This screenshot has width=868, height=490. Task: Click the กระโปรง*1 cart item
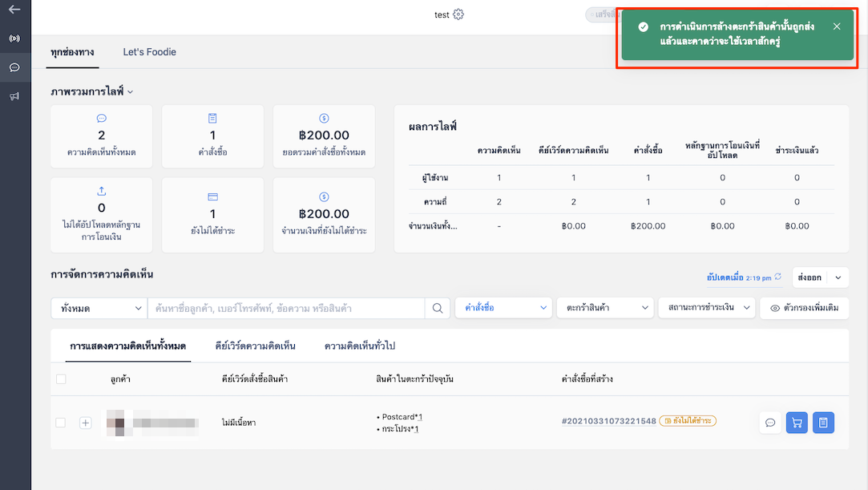click(x=402, y=429)
